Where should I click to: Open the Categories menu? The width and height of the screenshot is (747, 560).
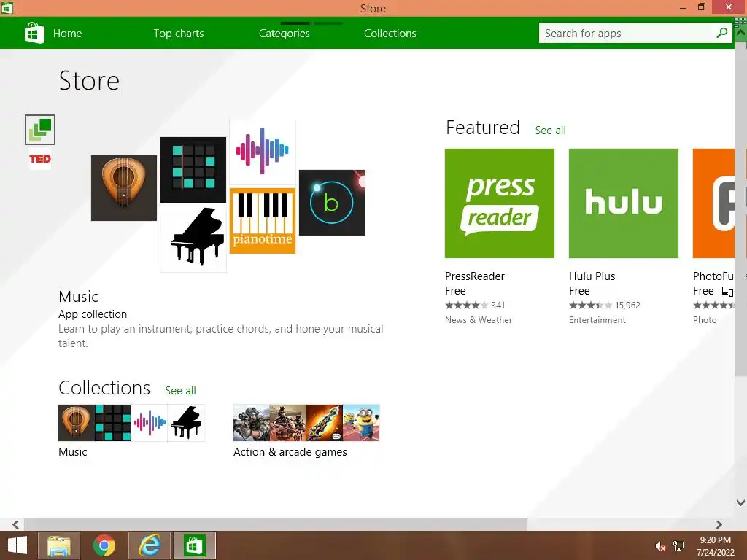[285, 34]
